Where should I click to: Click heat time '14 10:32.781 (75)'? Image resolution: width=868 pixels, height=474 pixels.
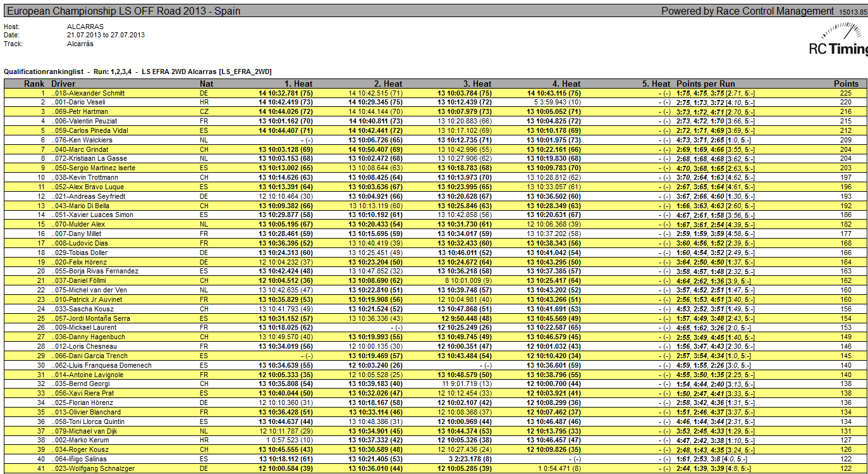click(286, 93)
